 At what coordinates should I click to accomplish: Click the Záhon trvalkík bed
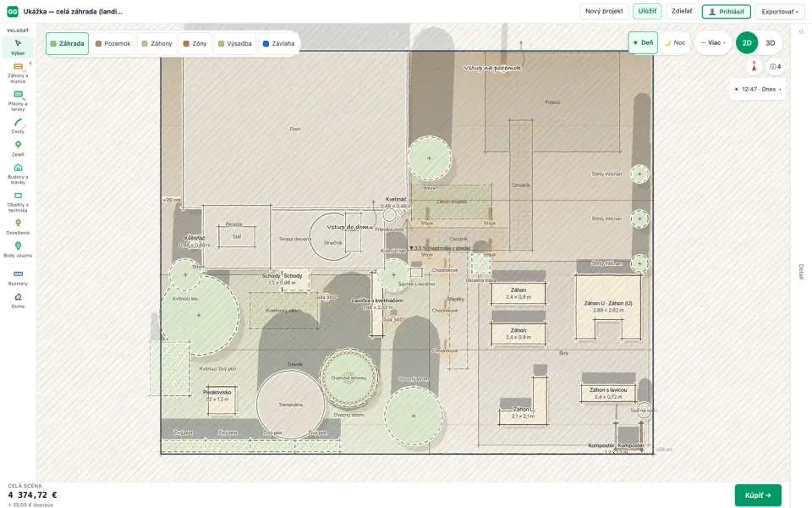452,202
